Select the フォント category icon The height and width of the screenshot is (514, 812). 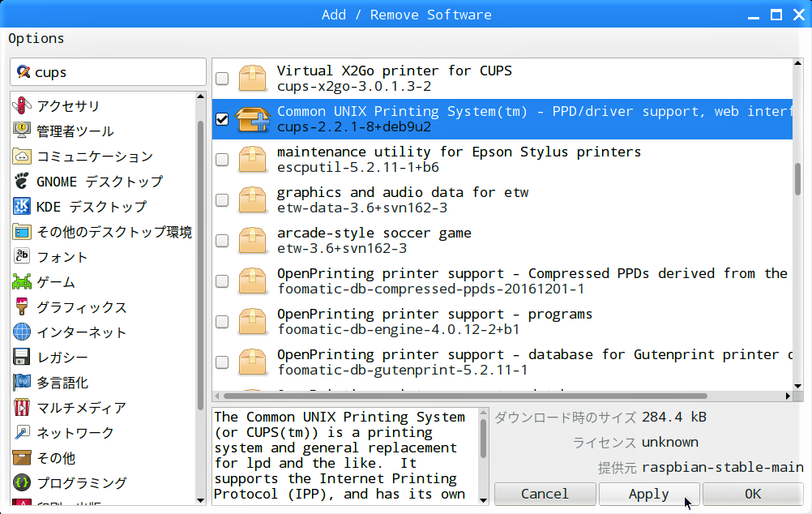22,256
